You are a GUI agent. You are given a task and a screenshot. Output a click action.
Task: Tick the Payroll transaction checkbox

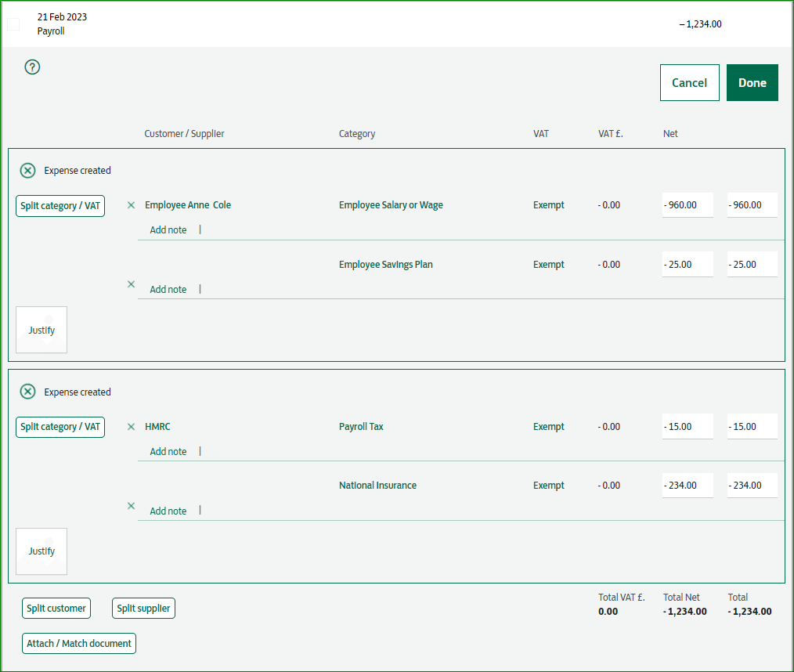pyautogui.click(x=13, y=23)
